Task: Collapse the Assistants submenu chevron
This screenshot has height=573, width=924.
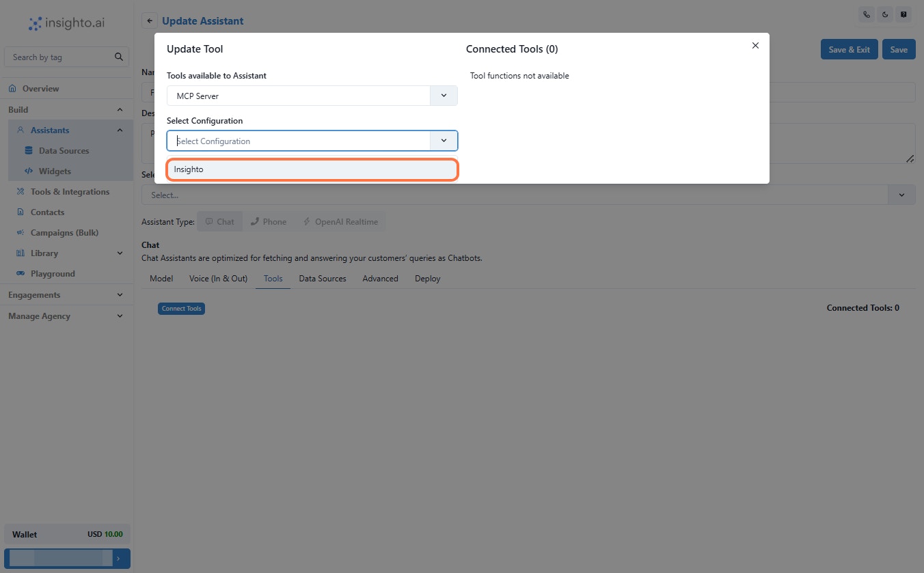Action: pyautogui.click(x=120, y=130)
